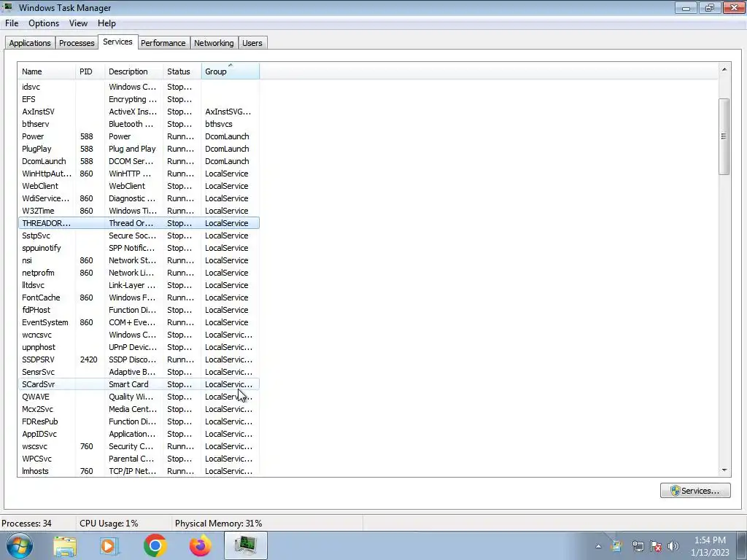Open Google Chrome from the taskbar
This screenshot has width=747, height=560.
pos(155,545)
